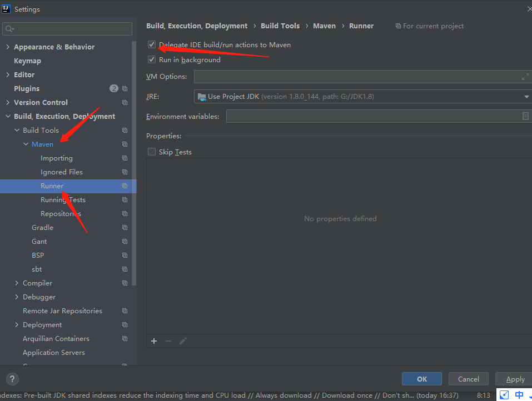Open BSP settings
Screen dimensions: 532x401
[x=38, y=255]
